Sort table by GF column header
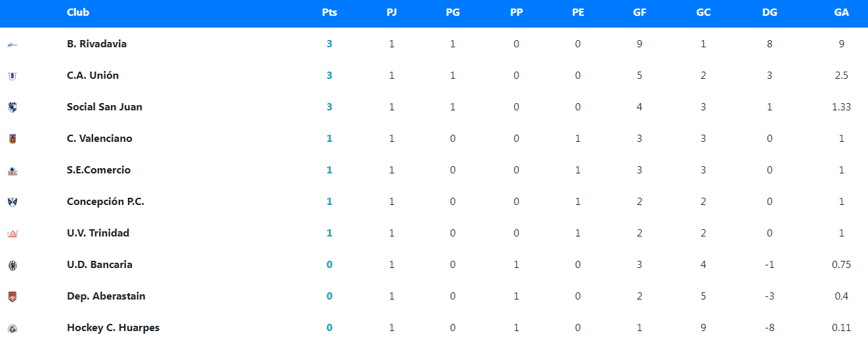 point(640,12)
